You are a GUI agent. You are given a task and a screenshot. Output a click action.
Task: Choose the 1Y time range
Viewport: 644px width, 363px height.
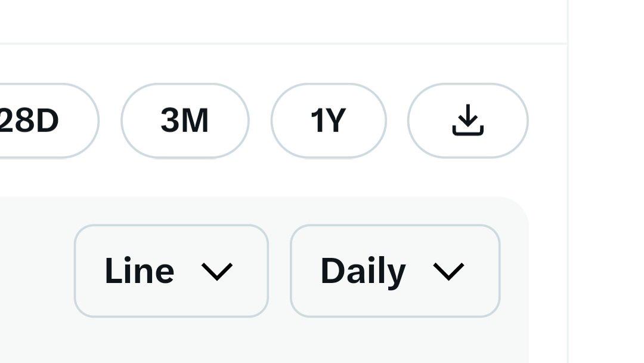329,121
